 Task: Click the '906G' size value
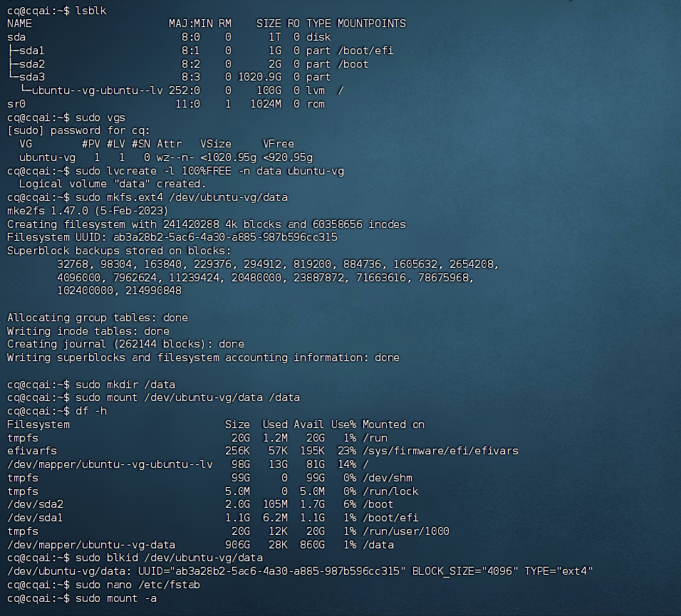tap(238, 545)
